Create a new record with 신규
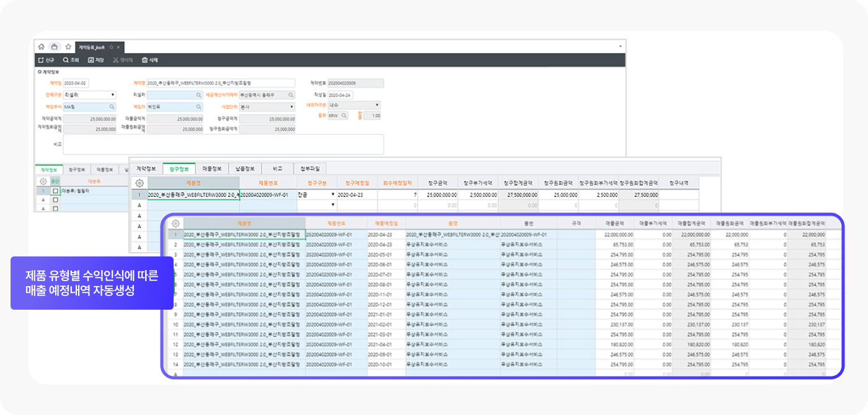 tap(46, 60)
